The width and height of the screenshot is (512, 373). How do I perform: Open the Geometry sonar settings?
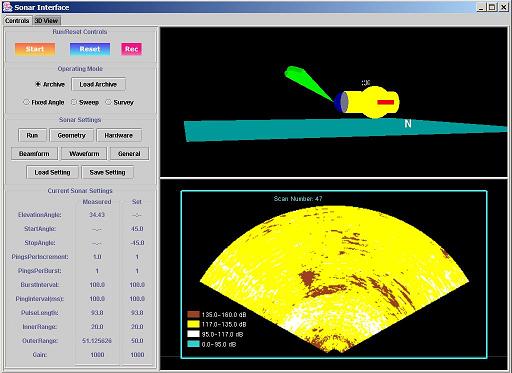72,135
